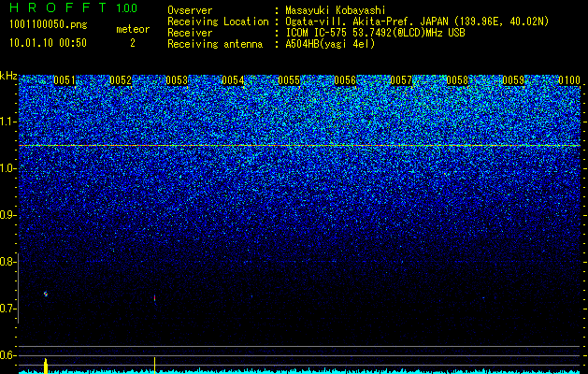Click observer name Masayuki Kobayashi
The width and height of the screenshot is (588, 374).
coord(336,10)
